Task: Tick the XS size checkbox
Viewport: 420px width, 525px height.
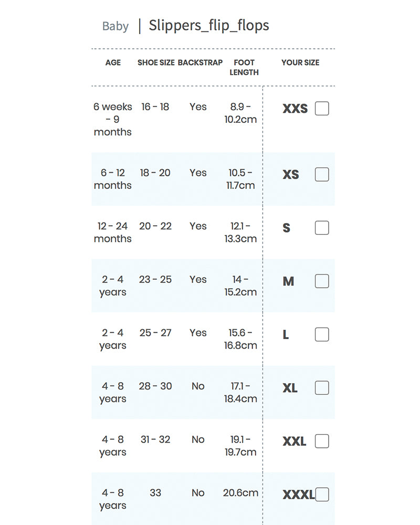Action: [x=322, y=174]
